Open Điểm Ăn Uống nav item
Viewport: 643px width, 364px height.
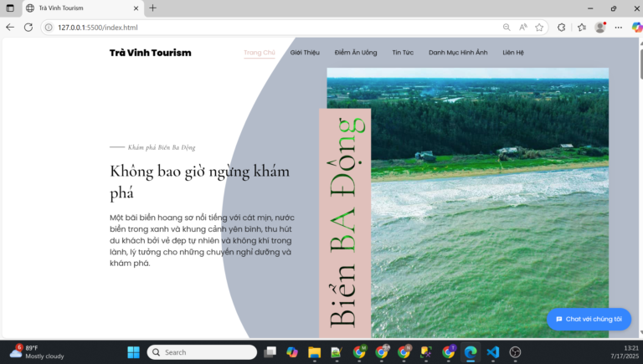[x=356, y=53]
